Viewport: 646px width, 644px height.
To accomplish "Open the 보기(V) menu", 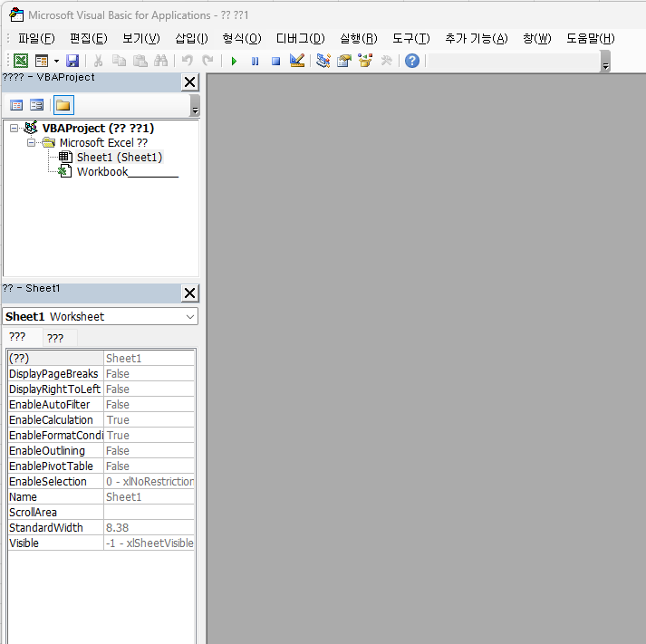I will tap(141, 39).
